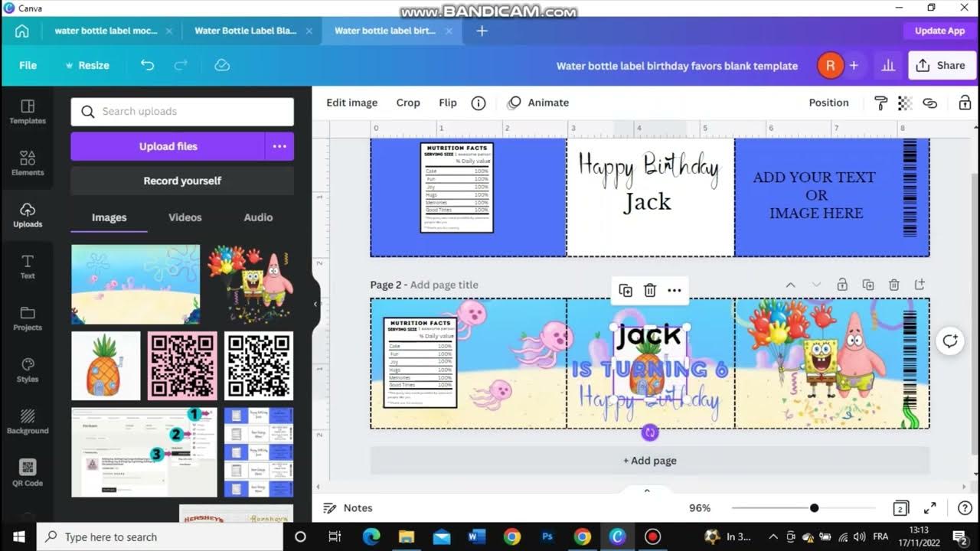Duplicate page 2 icon
The width and height of the screenshot is (980, 551).
coord(868,285)
